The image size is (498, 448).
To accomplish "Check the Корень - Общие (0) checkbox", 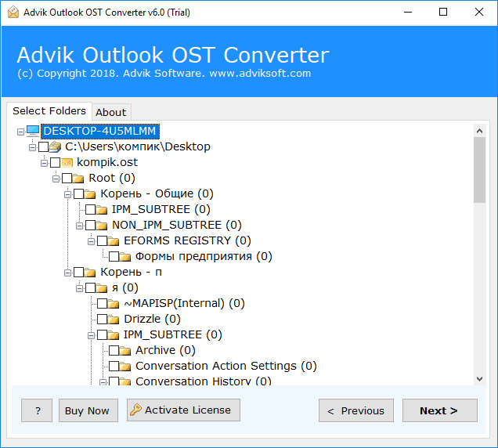I will tap(79, 193).
